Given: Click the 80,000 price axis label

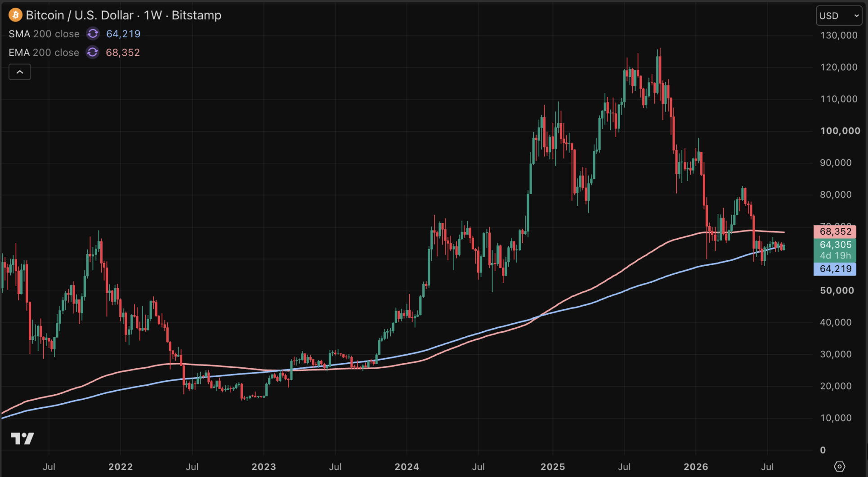Looking at the screenshot, I should click(x=836, y=195).
